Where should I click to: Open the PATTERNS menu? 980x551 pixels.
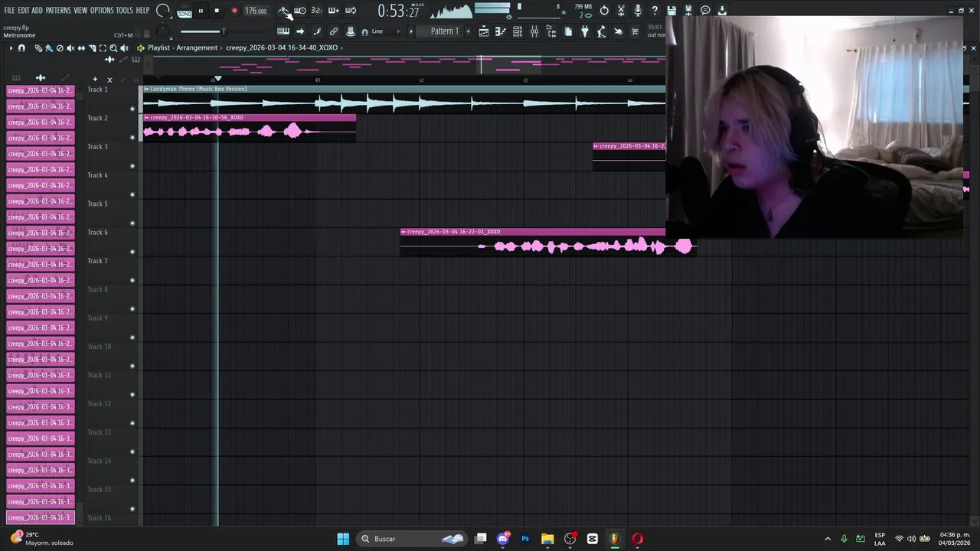58,11
